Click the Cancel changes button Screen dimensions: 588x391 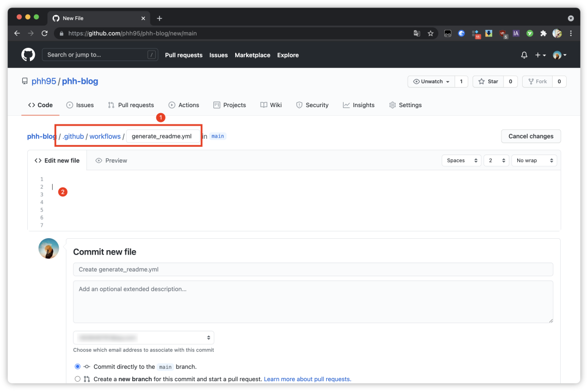(531, 136)
